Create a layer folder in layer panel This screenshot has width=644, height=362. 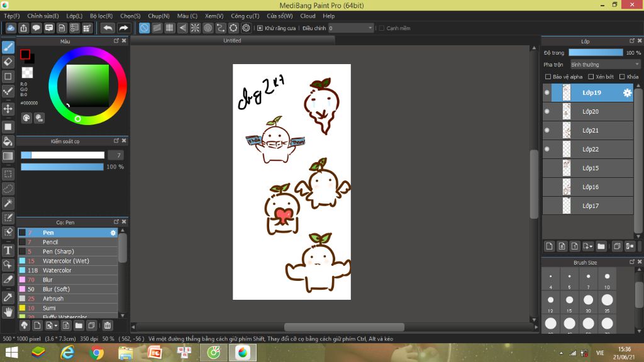[x=601, y=246]
